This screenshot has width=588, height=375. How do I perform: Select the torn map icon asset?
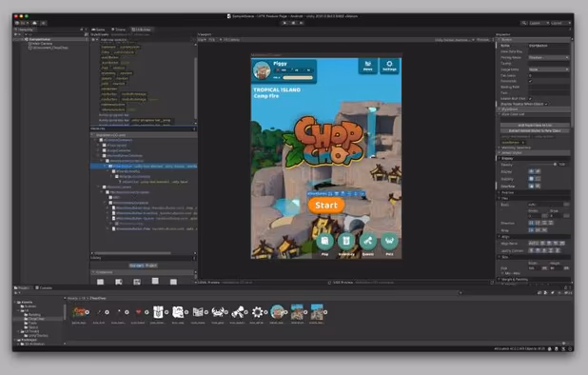point(178,312)
